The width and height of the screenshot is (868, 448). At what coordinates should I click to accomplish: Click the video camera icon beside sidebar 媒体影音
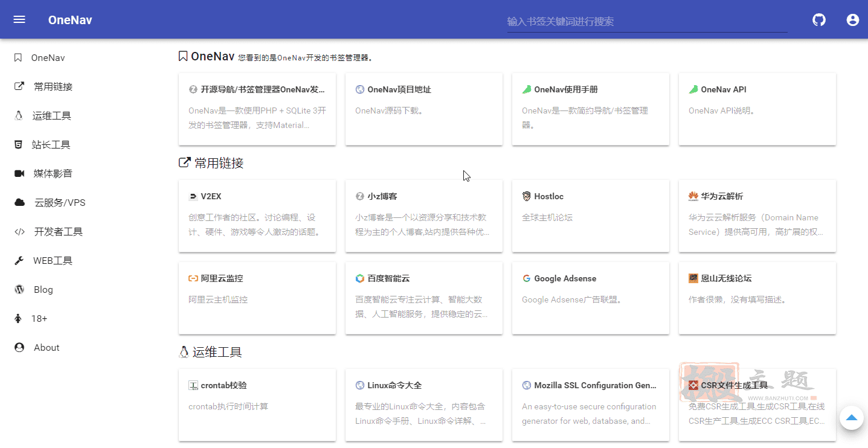(19, 173)
